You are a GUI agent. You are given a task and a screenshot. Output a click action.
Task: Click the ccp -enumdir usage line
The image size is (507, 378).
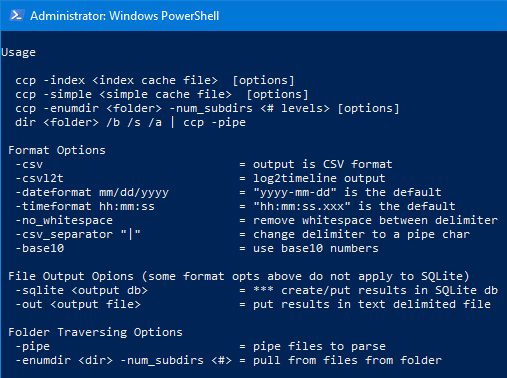click(x=207, y=109)
